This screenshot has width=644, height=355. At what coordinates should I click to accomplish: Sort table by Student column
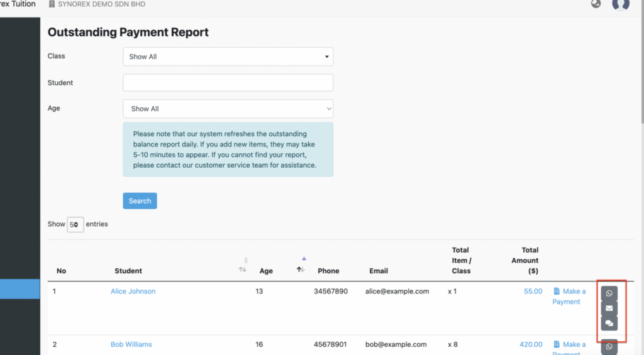(x=242, y=269)
